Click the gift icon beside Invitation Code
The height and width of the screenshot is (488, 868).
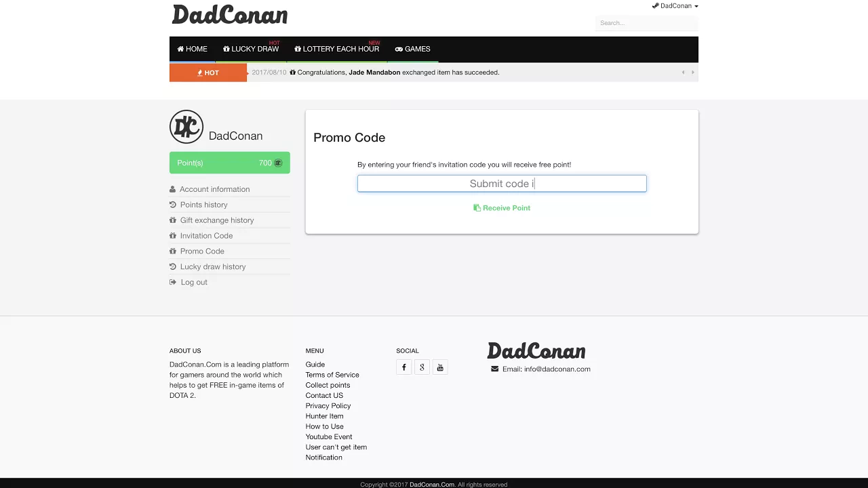point(173,236)
